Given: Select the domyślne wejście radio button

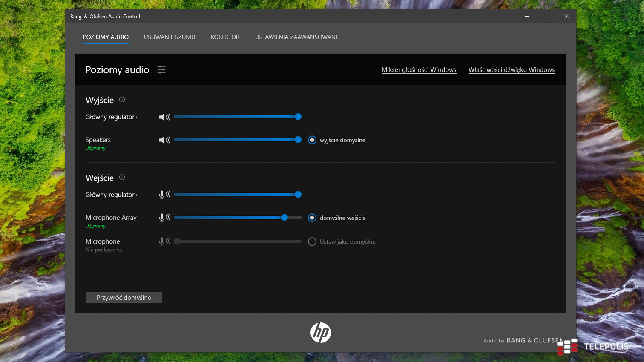Looking at the screenshot, I should 312,218.
